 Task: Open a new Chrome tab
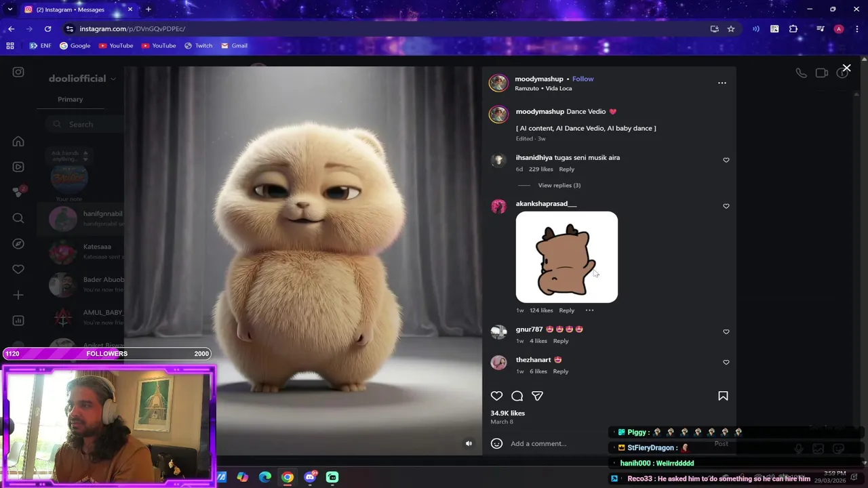(x=148, y=9)
